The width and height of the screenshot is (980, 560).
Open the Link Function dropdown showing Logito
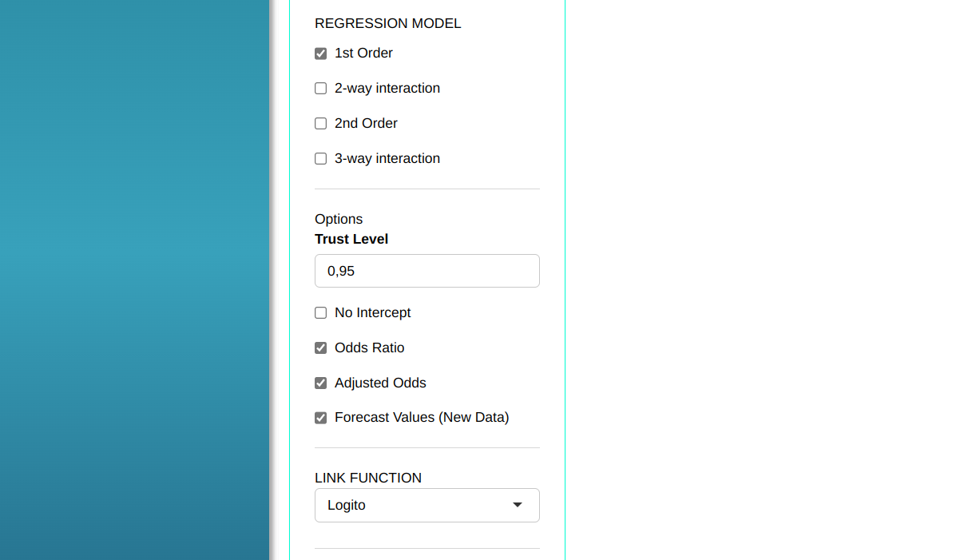point(415,506)
